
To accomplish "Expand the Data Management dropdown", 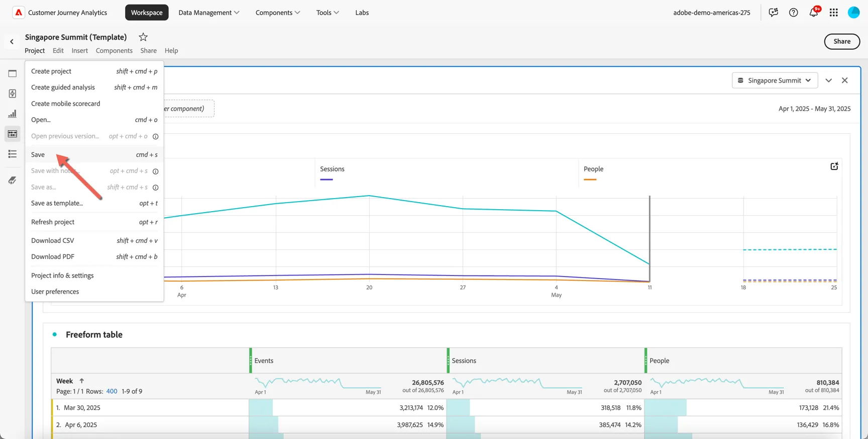I will (x=209, y=13).
